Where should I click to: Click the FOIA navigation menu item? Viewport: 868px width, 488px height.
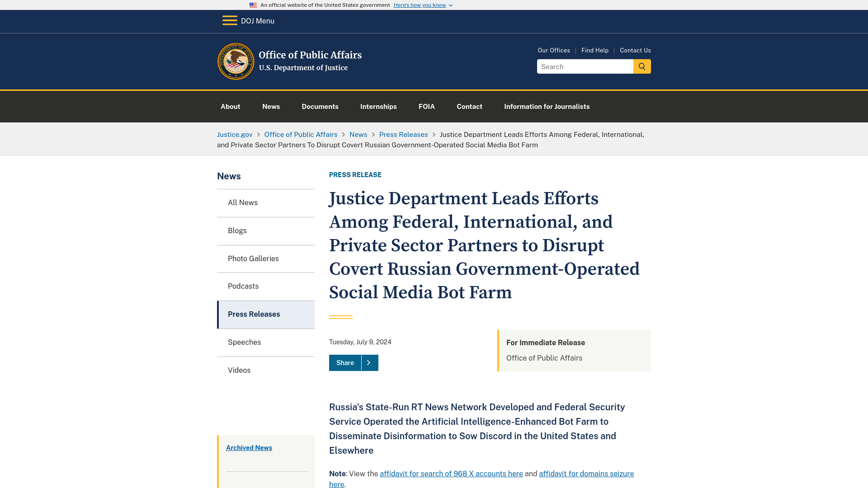click(x=426, y=107)
